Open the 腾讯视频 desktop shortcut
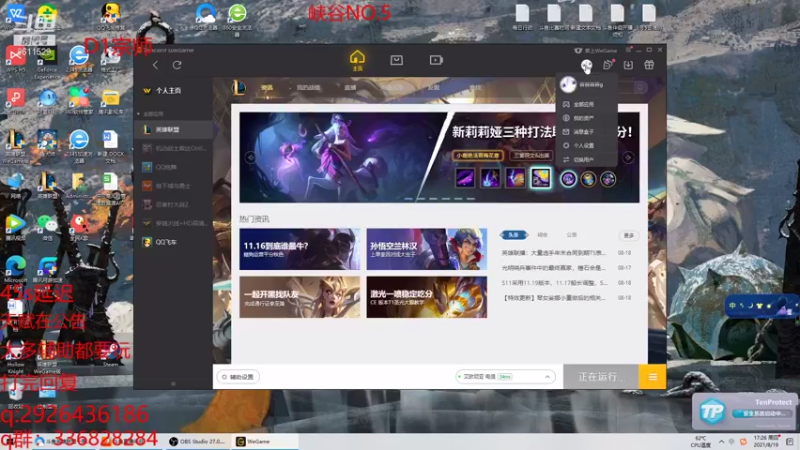The height and width of the screenshot is (450, 800). click(x=15, y=227)
